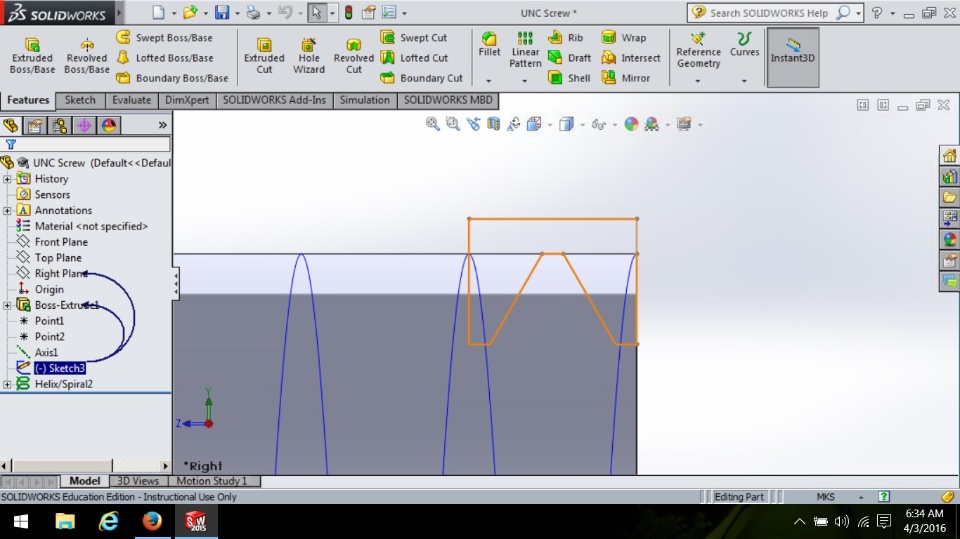Select the Boundary Cut tool
The height and width of the screenshot is (539, 960).
pyautogui.click(x=421, y=78)
